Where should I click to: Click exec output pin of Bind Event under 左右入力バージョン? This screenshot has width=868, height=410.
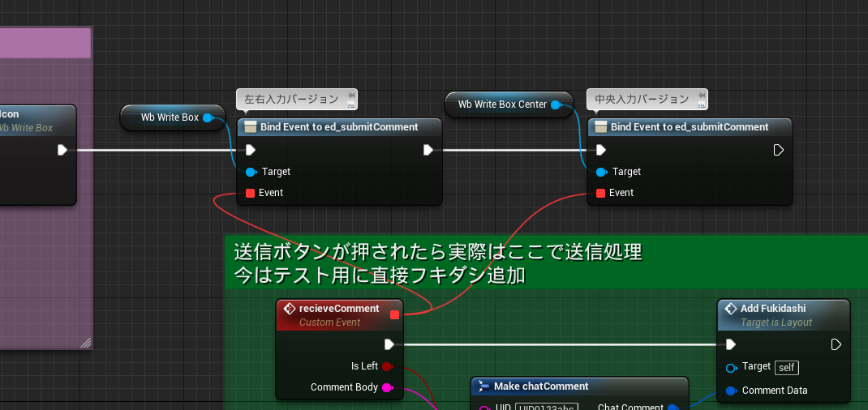(428, 150)
